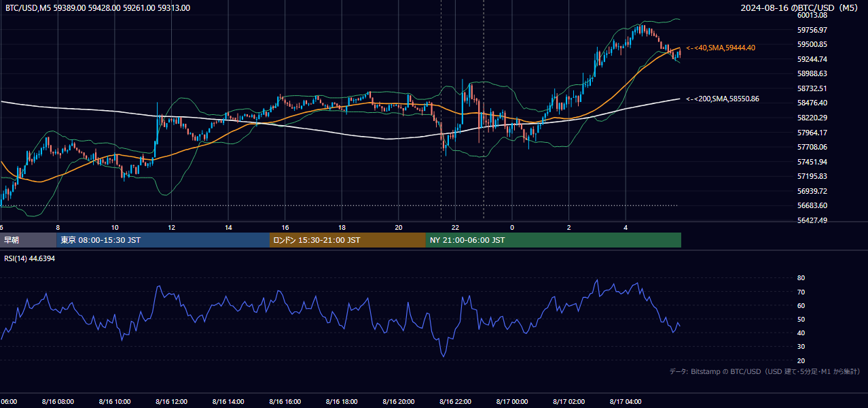
Task: Click price axis value 57195.83
Action: pos(812,176)
